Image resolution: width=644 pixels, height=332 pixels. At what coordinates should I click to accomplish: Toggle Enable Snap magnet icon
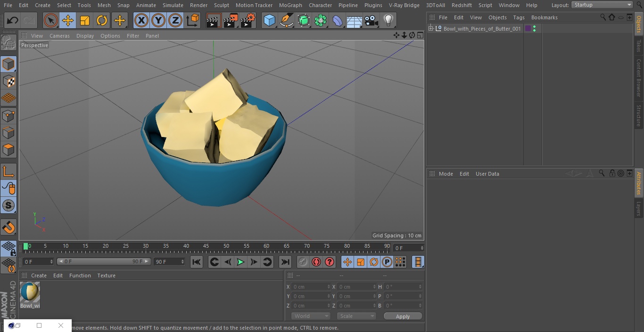(8, 227)
